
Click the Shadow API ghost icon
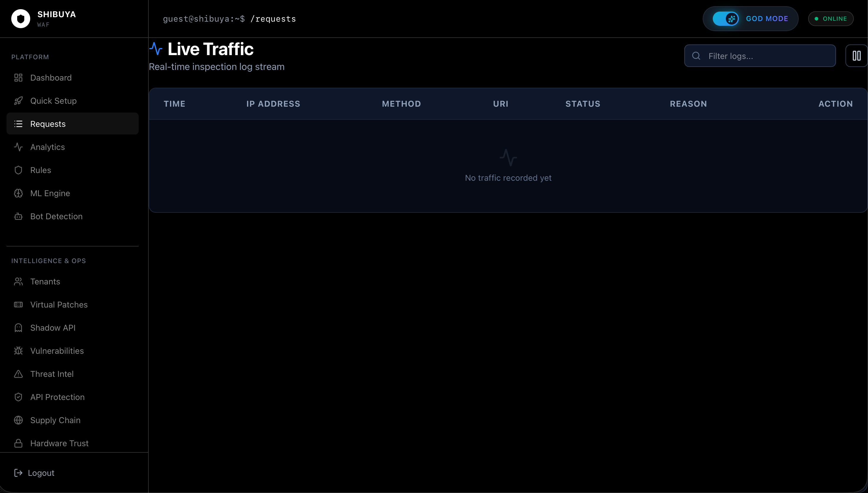tap(18, 328)
